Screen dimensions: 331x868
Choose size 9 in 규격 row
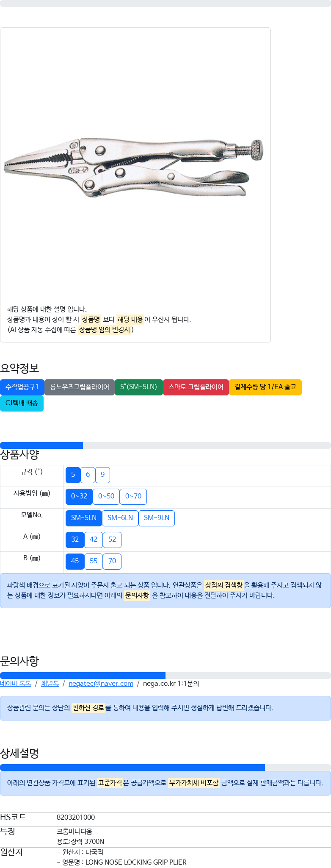[102, 475]
